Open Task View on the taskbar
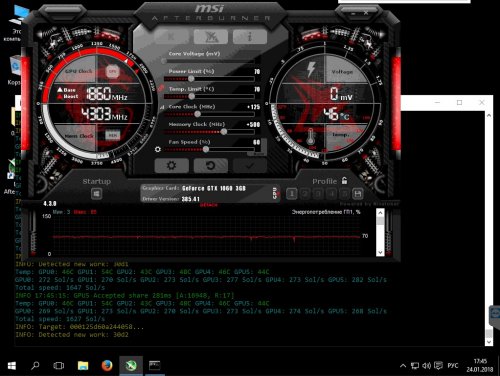This screenshot has height=376, width=500. [59, 366]
